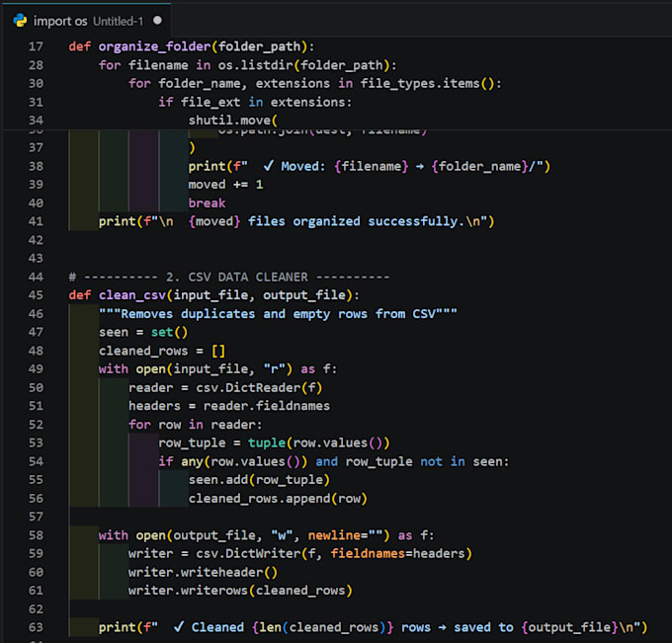Click line number 38 in the gutter
Screen dimensions: 672x643
36,166
